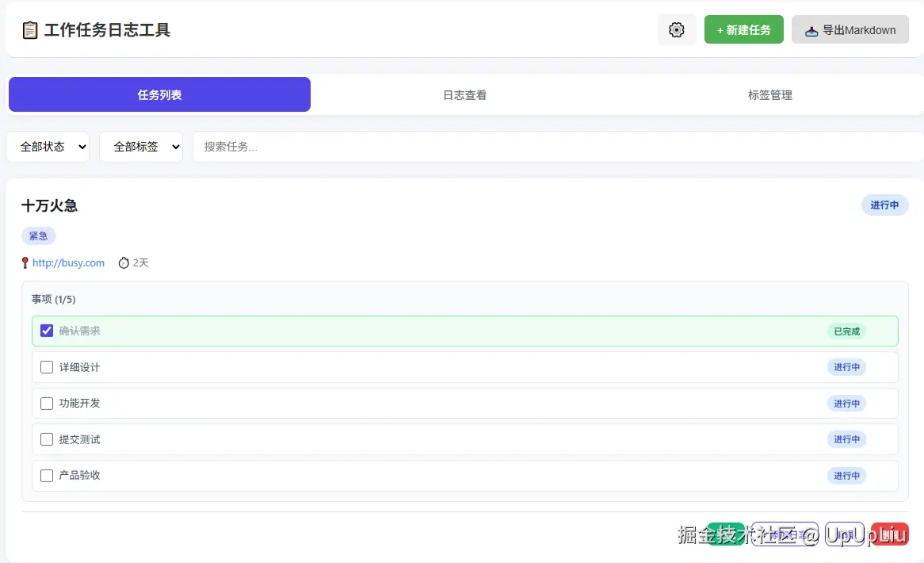
Task: Uncheck the 确认需求 checkbox
Action: tap(47, 330)
